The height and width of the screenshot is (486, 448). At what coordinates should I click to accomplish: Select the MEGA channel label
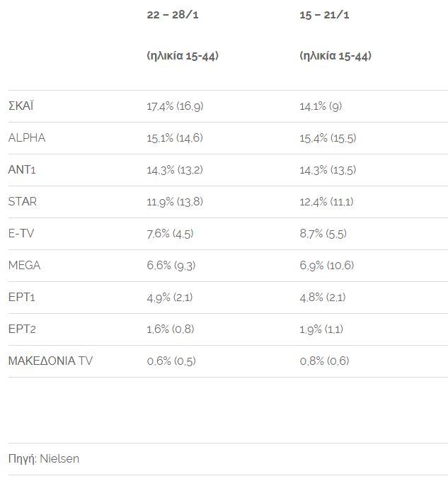[x=24, y=266]
